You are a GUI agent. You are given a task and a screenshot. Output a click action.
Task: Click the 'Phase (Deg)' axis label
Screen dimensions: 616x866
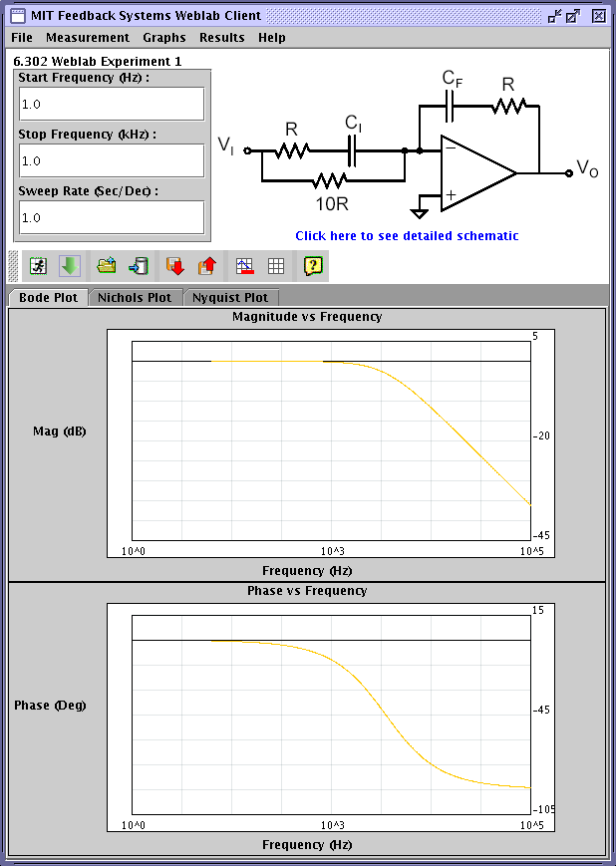click(50, 706)
